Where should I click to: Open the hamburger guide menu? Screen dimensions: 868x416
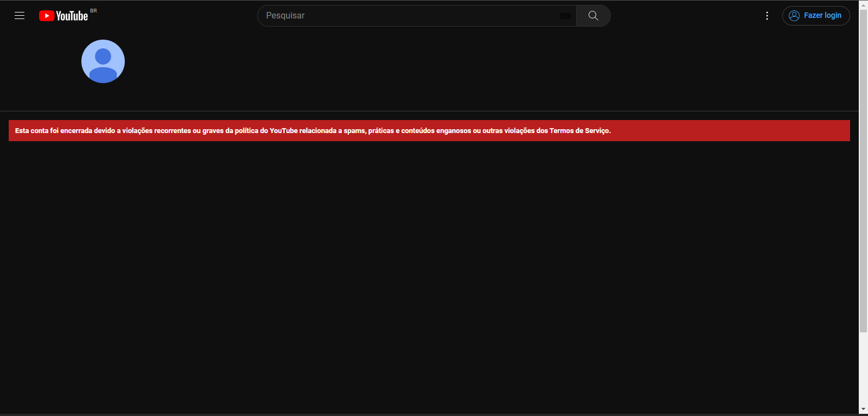click(x=20, y=16)
